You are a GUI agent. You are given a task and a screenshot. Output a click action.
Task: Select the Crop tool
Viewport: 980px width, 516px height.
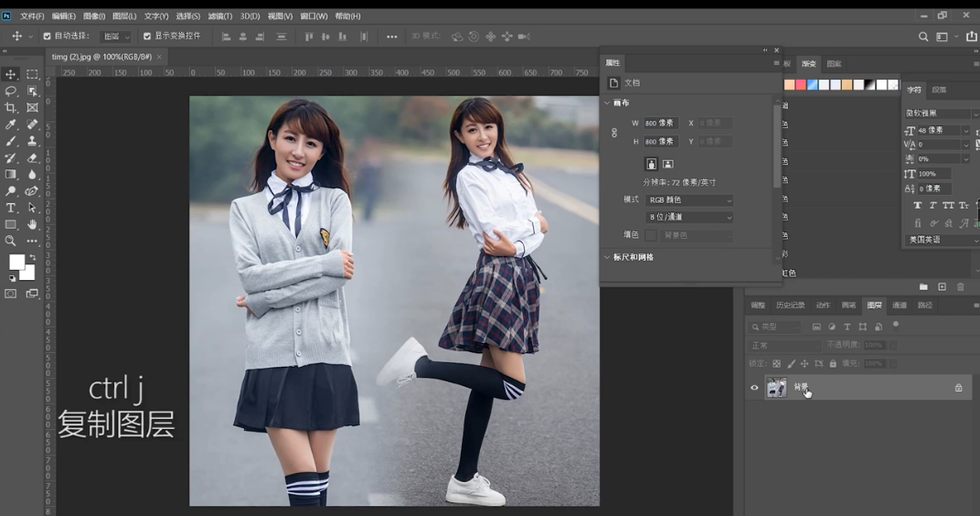11,108
